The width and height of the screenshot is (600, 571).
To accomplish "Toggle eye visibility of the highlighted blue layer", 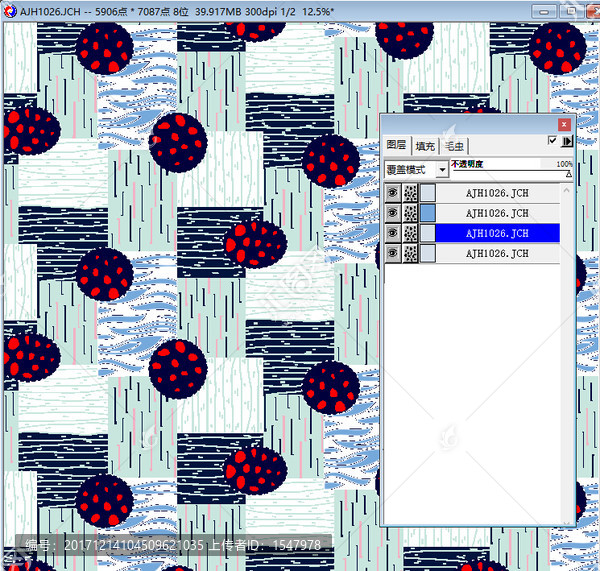I will pos(393,233).
